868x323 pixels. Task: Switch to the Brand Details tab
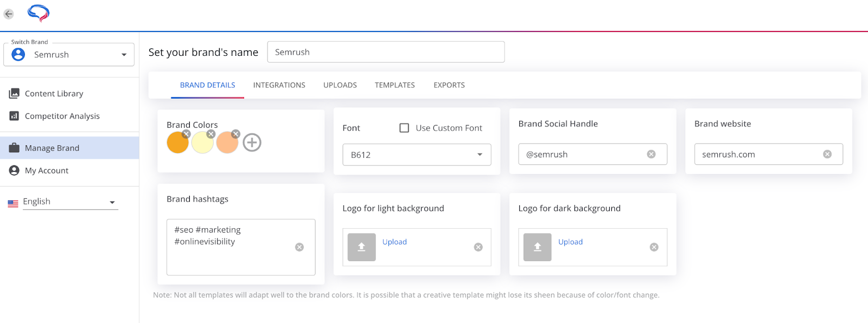coord(208,85)
